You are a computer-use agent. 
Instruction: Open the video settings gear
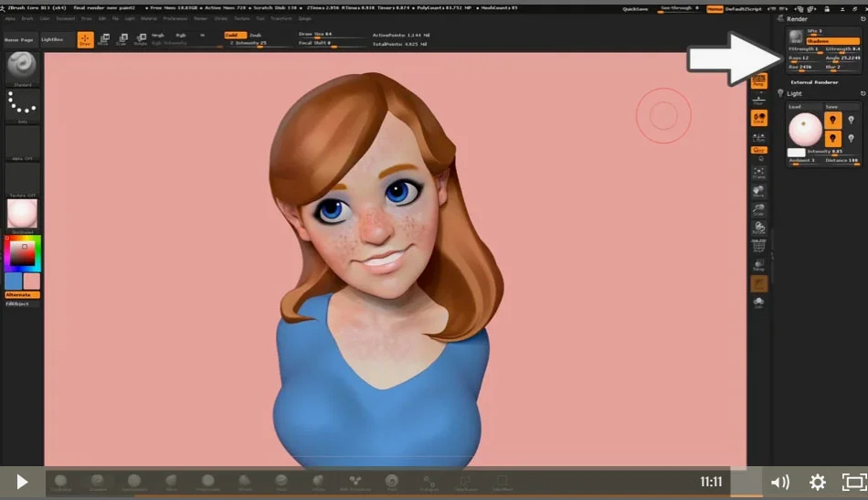point(817,482)
